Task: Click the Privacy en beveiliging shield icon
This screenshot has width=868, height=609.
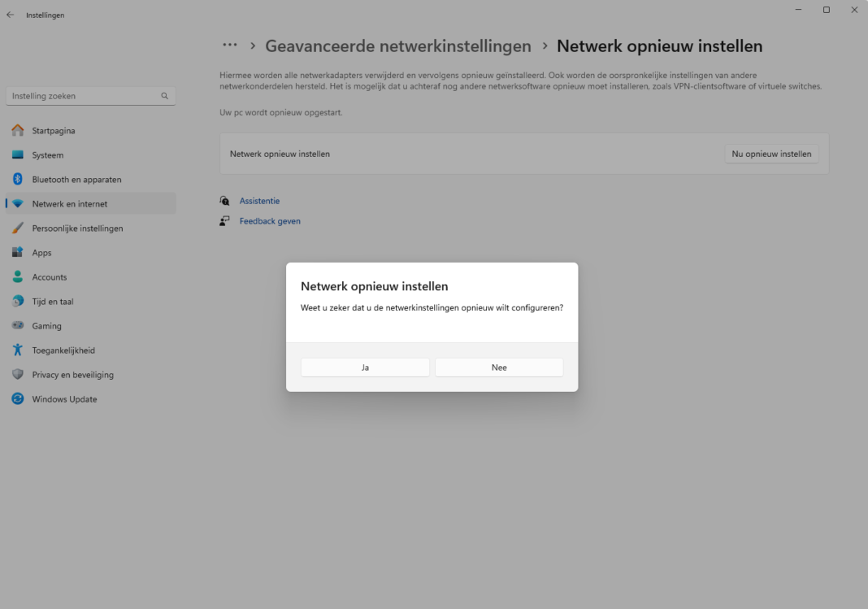Action: [18, 374]
